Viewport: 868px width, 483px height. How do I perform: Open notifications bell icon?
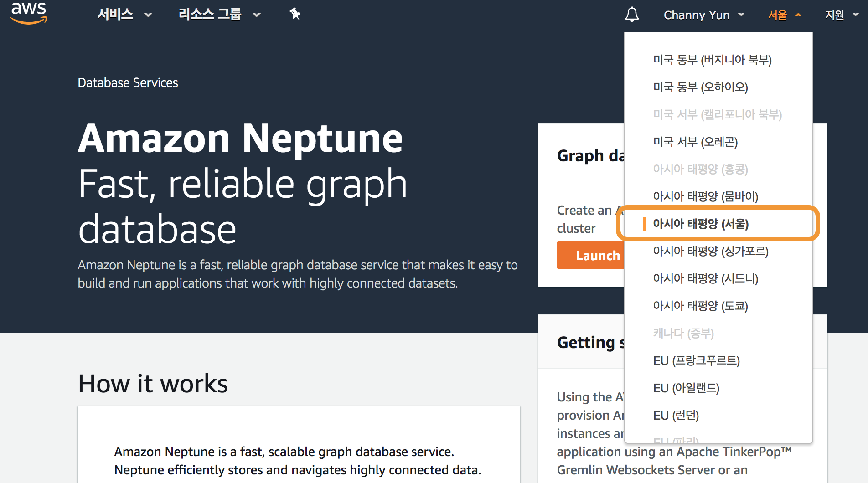632,15
